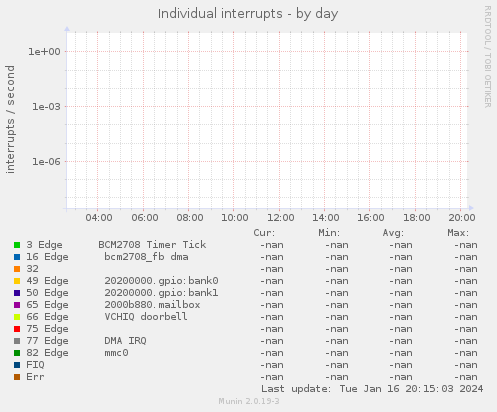The width and height of the screenshot is (497, 412).
Task: Click the Munin 2.0.19-3 version text
Action: (249, 401)
